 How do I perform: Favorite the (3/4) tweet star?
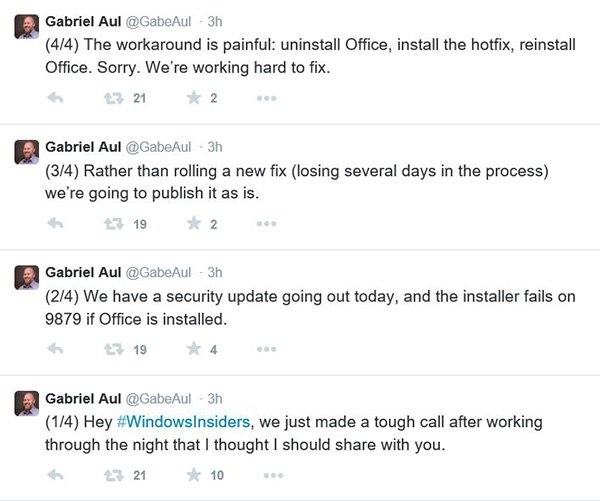(194, 224)
